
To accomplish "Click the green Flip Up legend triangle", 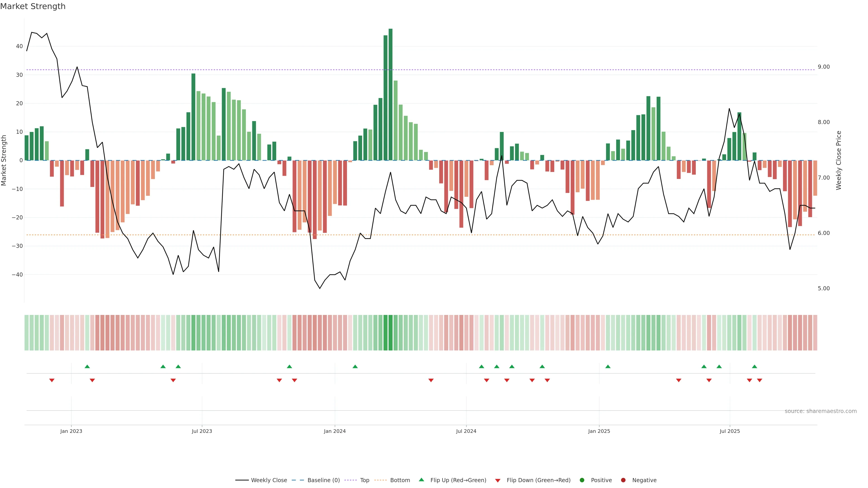I will click(x=421, y=480).
